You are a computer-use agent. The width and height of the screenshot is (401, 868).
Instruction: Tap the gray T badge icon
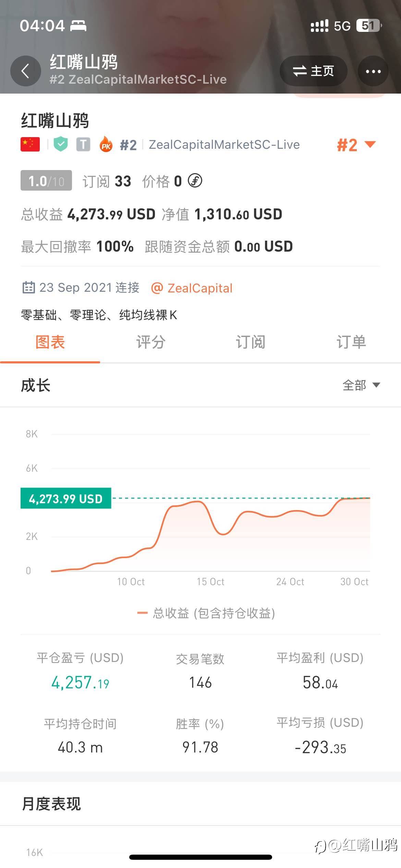coord(83,144)
